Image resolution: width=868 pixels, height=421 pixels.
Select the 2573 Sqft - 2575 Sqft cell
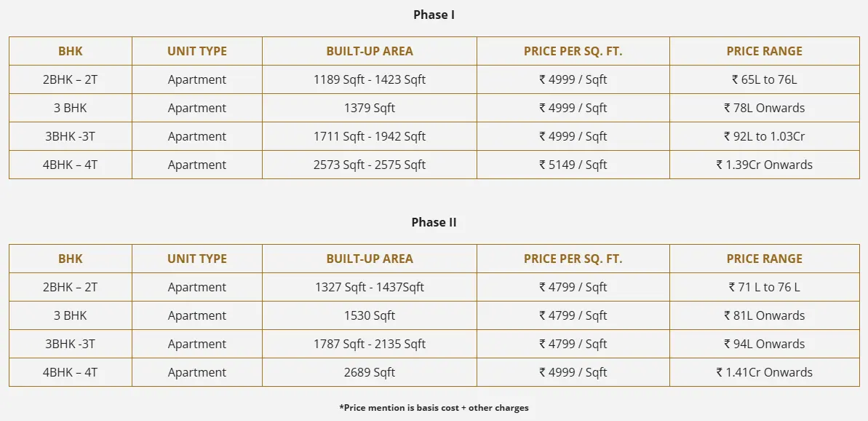(370, 165)
